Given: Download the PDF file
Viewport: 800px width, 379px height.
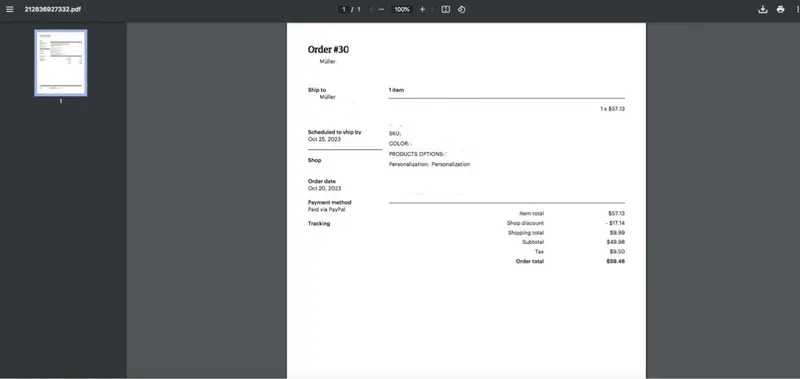Looking at the screenshot, I should coord(763,9).
